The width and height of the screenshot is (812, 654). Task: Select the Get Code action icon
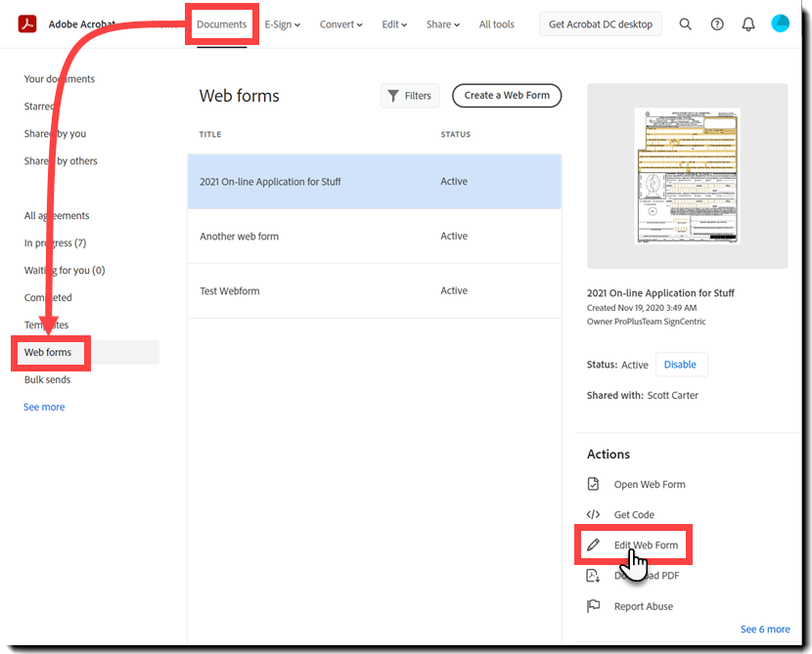point(594,514)
